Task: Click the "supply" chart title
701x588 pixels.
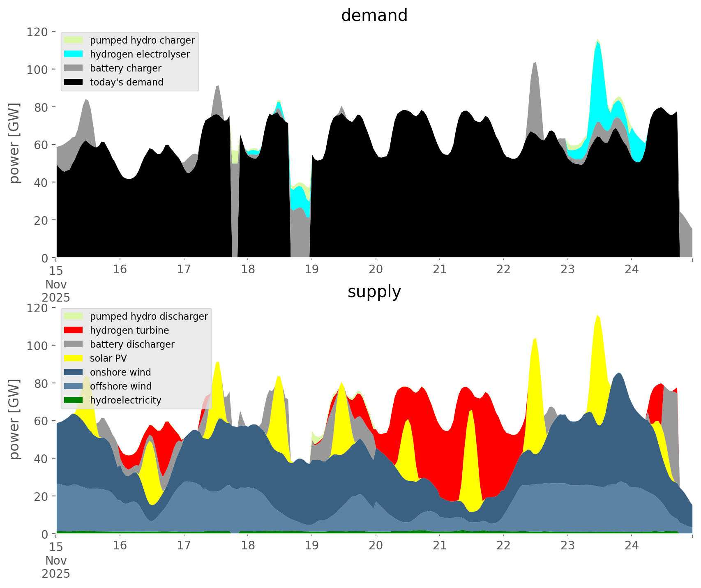Action: 374,292
